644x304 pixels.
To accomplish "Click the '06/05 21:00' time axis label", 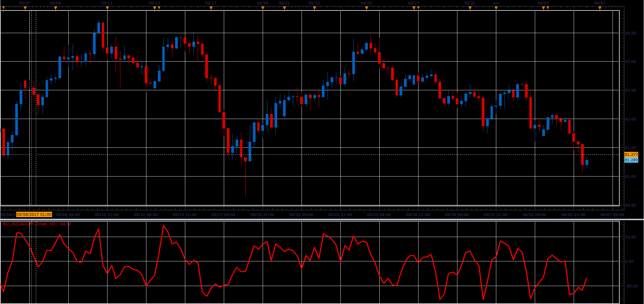I will (x=573, y=215).
